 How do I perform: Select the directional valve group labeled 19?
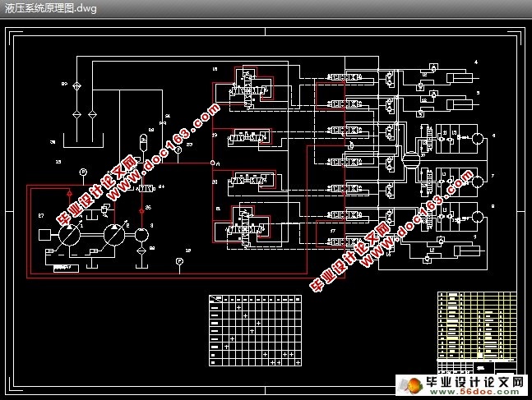point(249,137)
